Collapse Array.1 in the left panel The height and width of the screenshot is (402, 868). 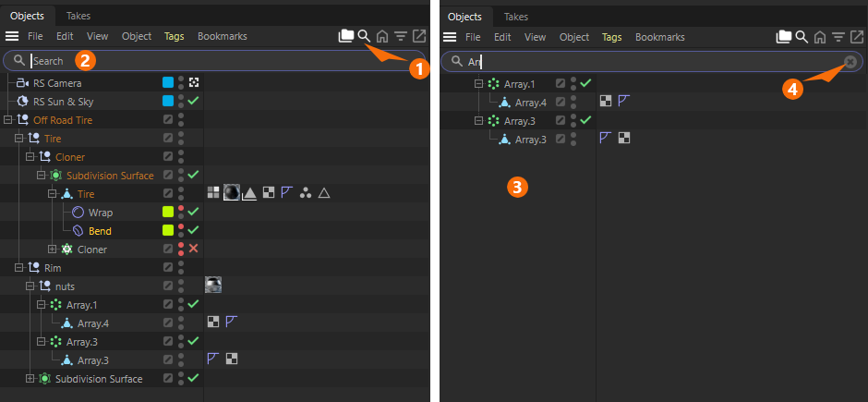41,305
